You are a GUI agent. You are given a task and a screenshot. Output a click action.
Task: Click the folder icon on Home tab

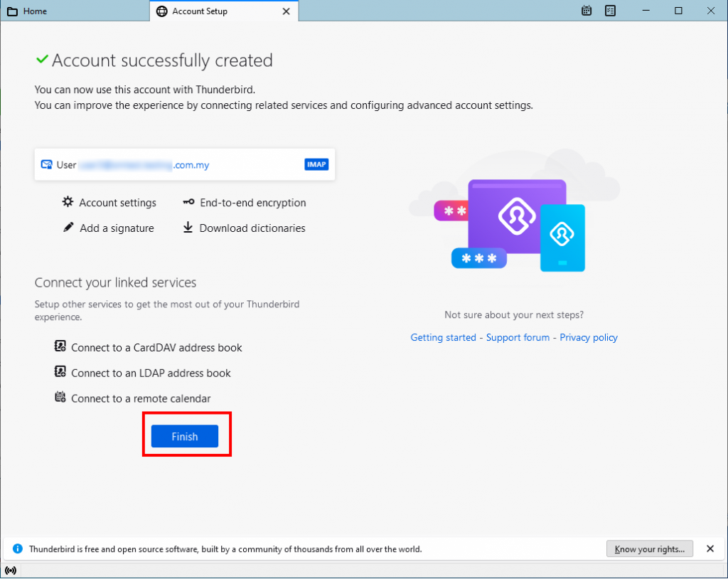click(13, 11)
